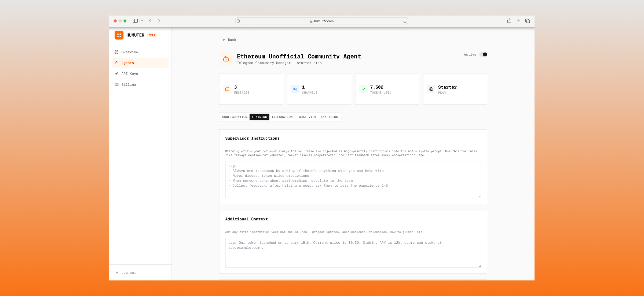Viewport: 644px width, 296px height.
Task: Click the Starter plan globe icon
Action: coord(431,89)
